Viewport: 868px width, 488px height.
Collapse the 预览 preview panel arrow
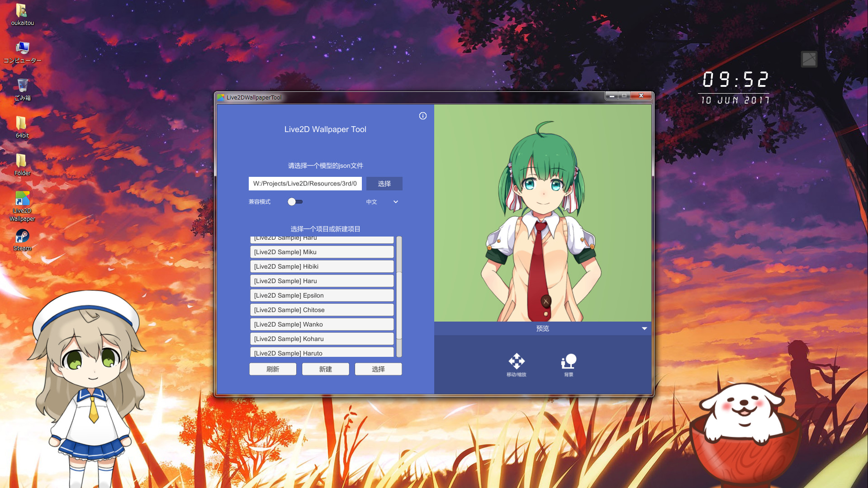pos(644,328)
